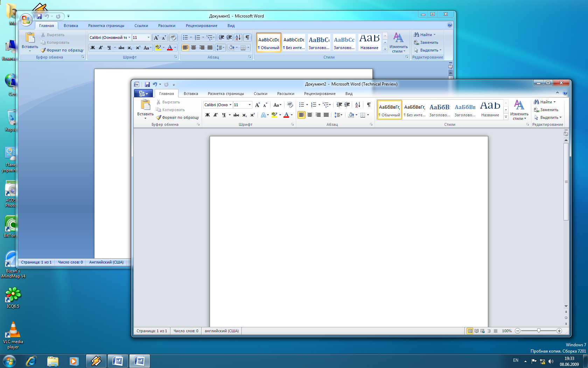
Task: Open font name dropdown in Документ1
Action: click(x=129, y=38)
